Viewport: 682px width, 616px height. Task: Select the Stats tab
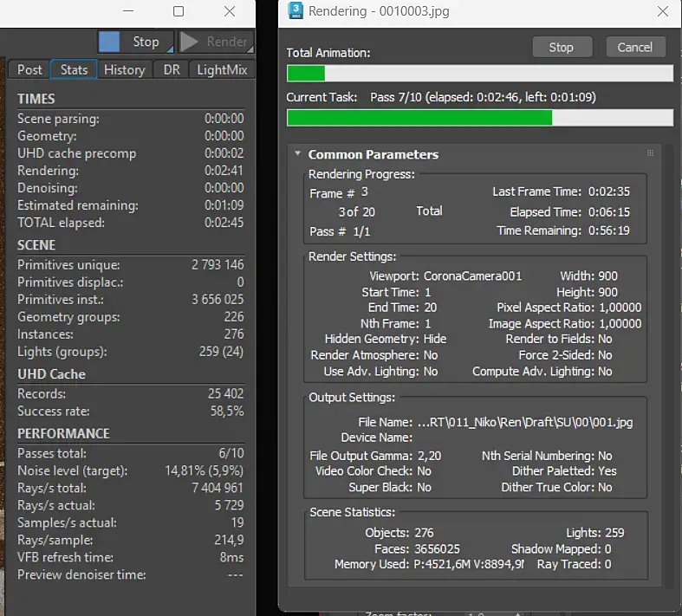click(74, 69)
